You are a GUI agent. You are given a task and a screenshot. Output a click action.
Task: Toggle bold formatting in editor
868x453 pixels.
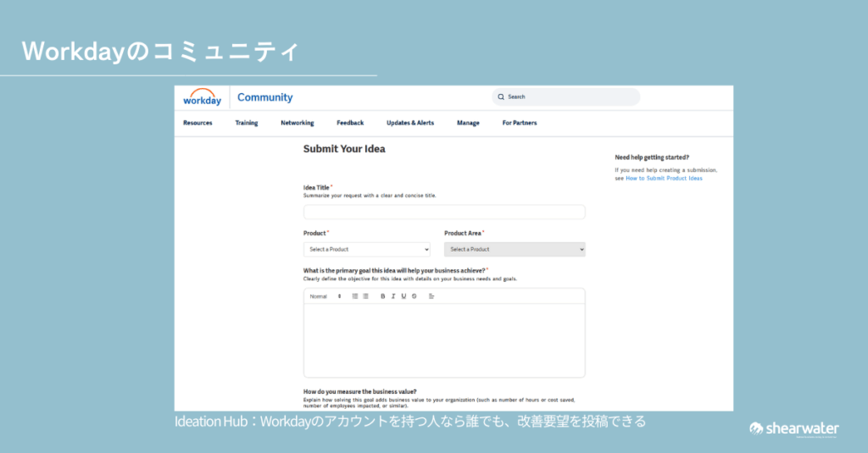[382, 296]
